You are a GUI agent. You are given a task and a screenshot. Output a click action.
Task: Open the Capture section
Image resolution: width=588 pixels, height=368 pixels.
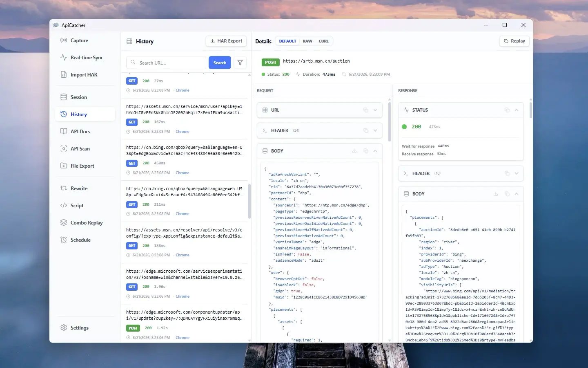85,40
